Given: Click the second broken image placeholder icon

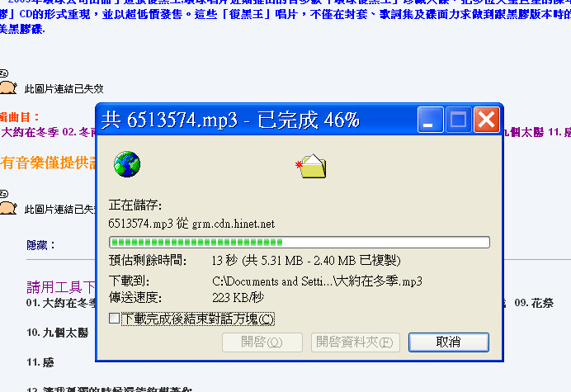Looking at the screenshot, I should coord(8,203).
